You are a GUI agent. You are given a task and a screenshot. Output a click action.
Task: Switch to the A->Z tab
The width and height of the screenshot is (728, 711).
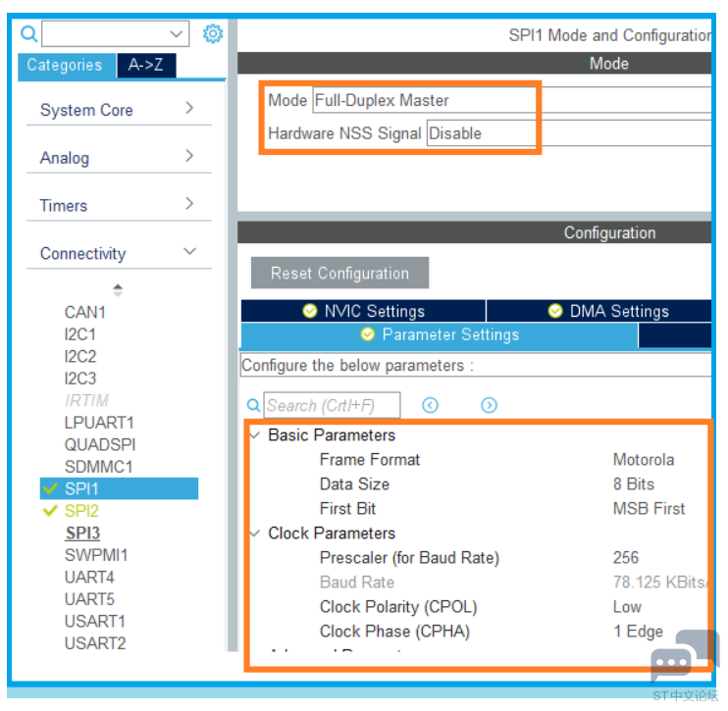[x=146, y=65]
